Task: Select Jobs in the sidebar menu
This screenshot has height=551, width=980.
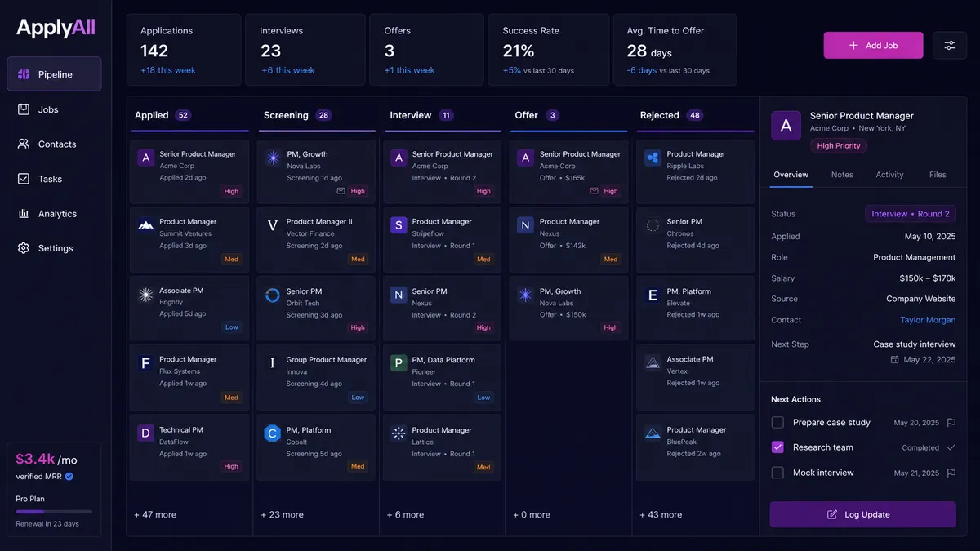Action: [54, 109]
